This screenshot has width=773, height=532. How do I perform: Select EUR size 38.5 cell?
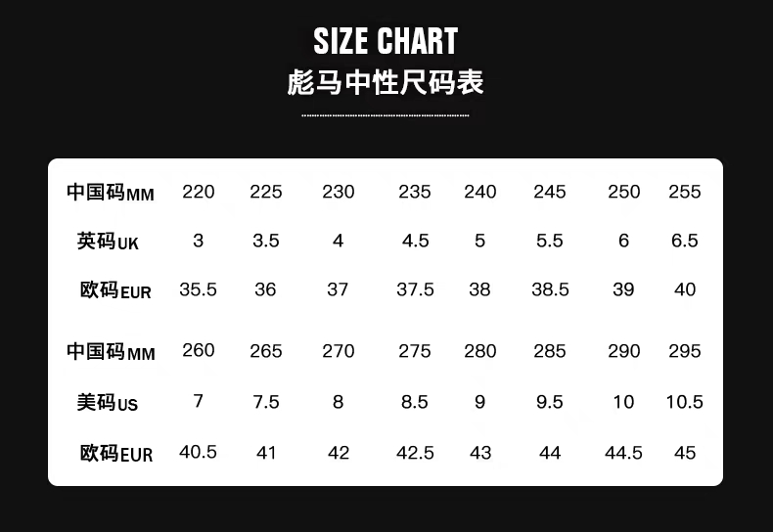click(550, 289)
